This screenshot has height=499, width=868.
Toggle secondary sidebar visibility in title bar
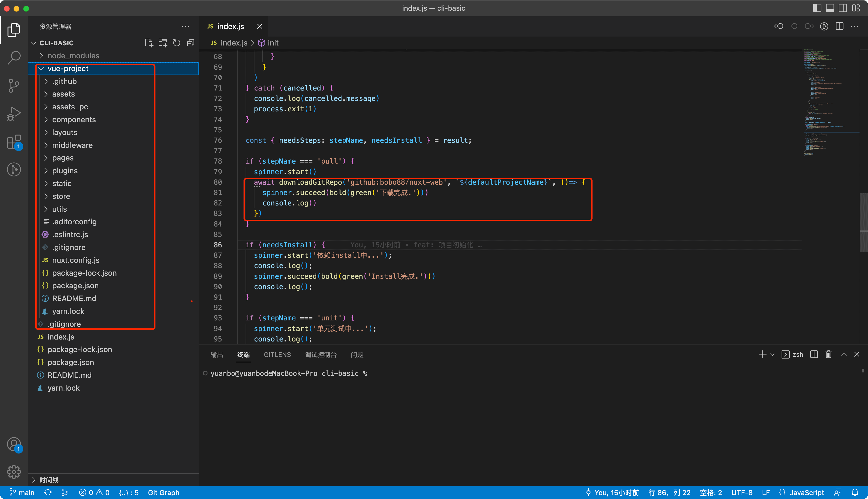[x=843, y=8]
